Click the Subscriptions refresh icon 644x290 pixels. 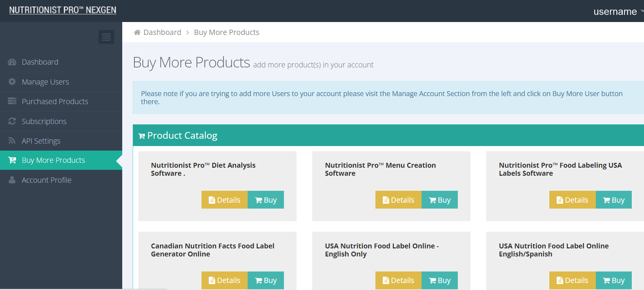tap(12, 121)
